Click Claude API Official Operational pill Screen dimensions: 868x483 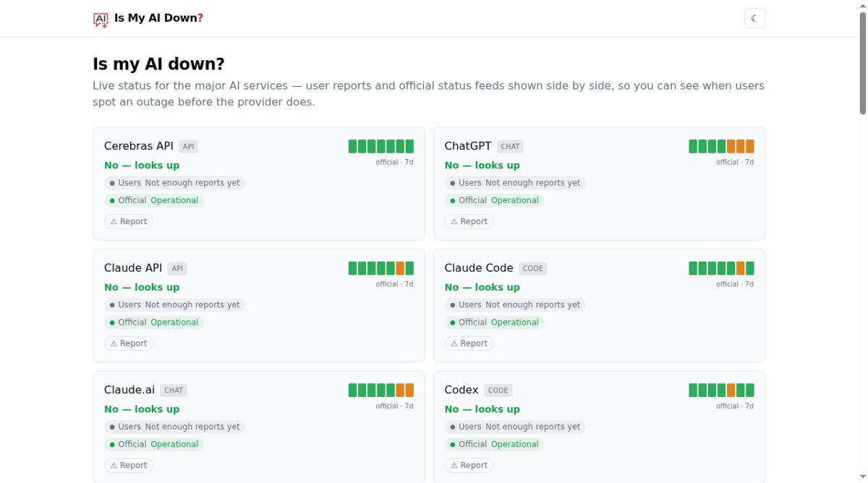coord(154,322)
